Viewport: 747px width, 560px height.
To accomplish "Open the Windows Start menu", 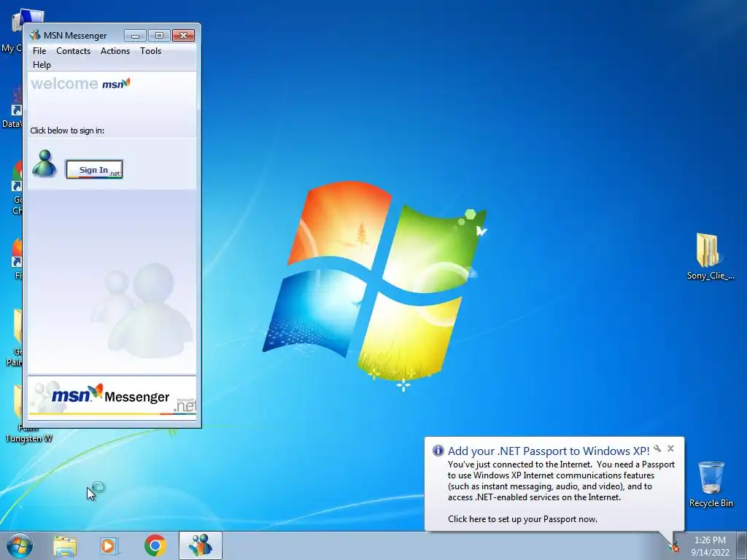I will point(20,545).
